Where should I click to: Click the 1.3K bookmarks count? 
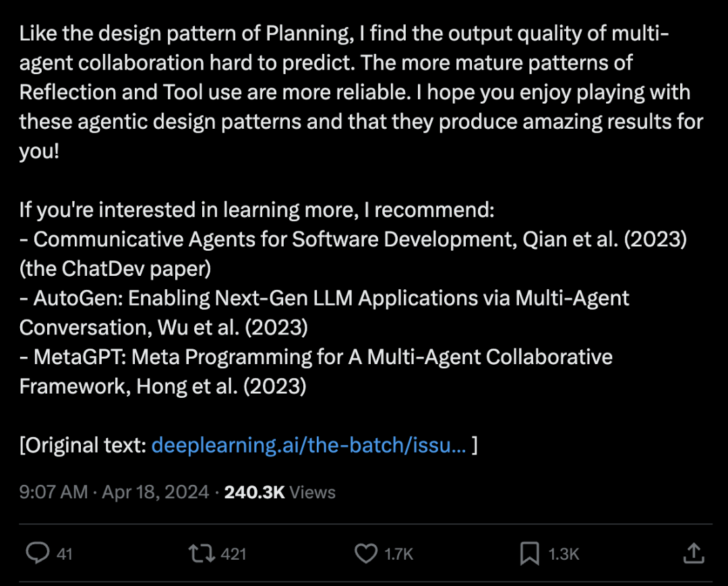tap(564, 554)
